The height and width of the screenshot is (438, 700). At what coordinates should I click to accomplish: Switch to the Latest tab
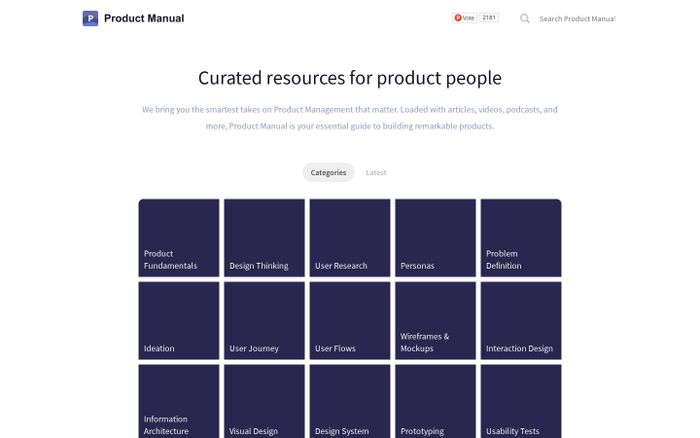(x=376, y=172)
